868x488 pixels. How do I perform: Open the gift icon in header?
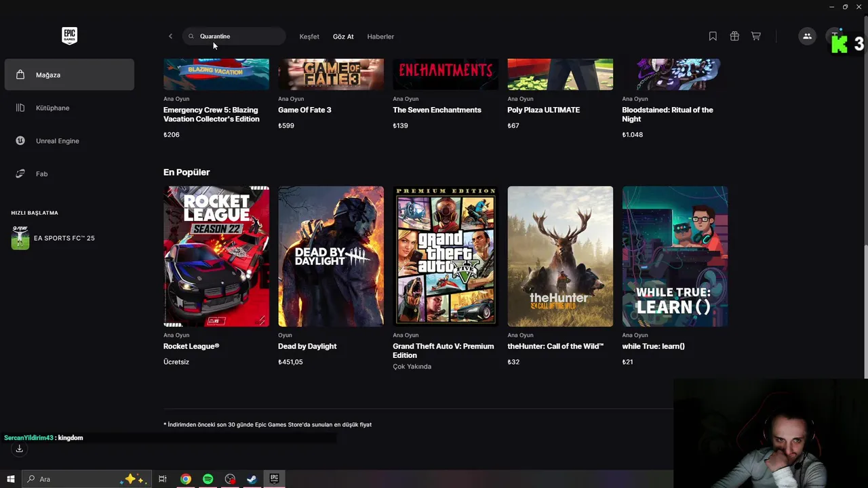pyautogui.click(x=734, y=37)
